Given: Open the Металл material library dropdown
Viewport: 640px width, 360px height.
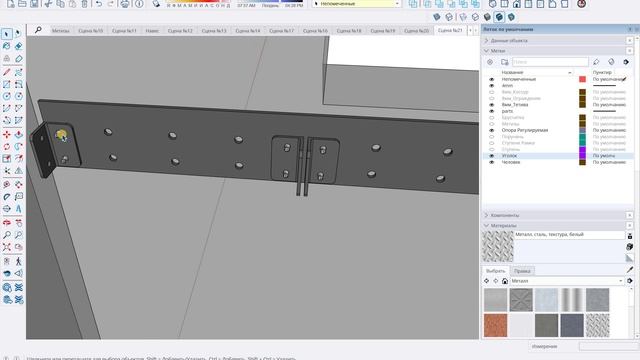Looking at the screenshot, I should (x=567, y=281).
